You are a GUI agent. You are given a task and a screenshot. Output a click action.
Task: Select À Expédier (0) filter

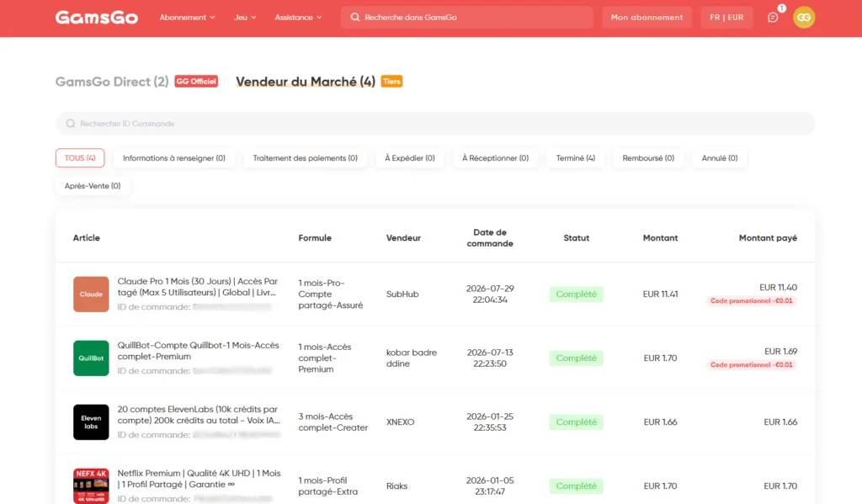(x=410, y=158)
